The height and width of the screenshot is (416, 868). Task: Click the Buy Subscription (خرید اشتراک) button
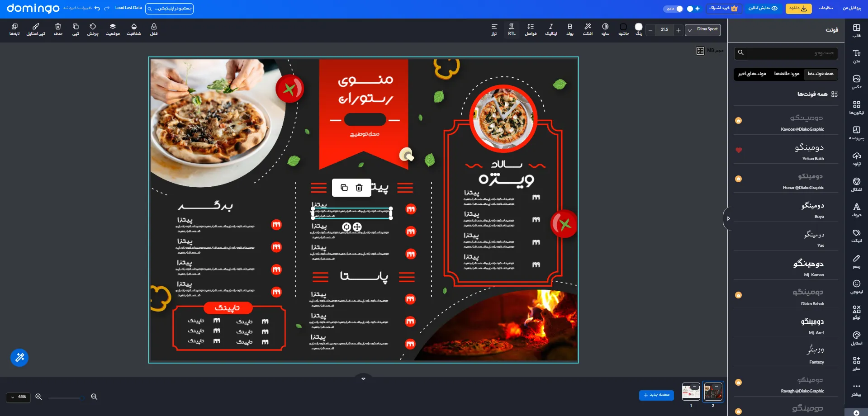(x=723, y=8)
